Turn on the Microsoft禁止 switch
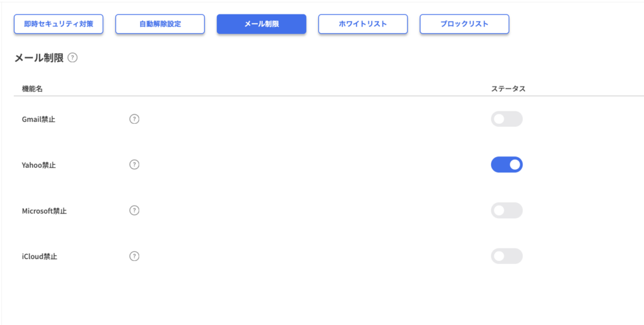The image size is (644, 325). 506,211
